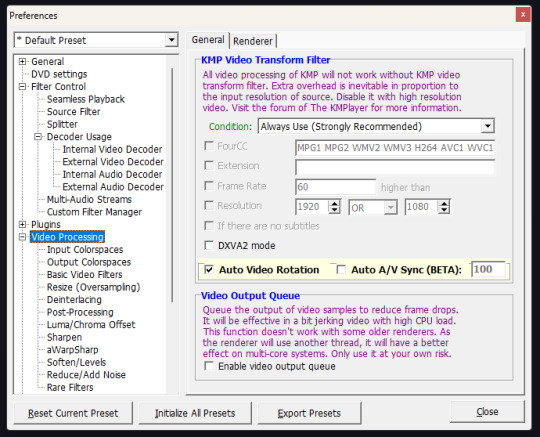This screenshot has width=540, height=437.
Task: Expand the General tree node
Action: coord(22,62)
